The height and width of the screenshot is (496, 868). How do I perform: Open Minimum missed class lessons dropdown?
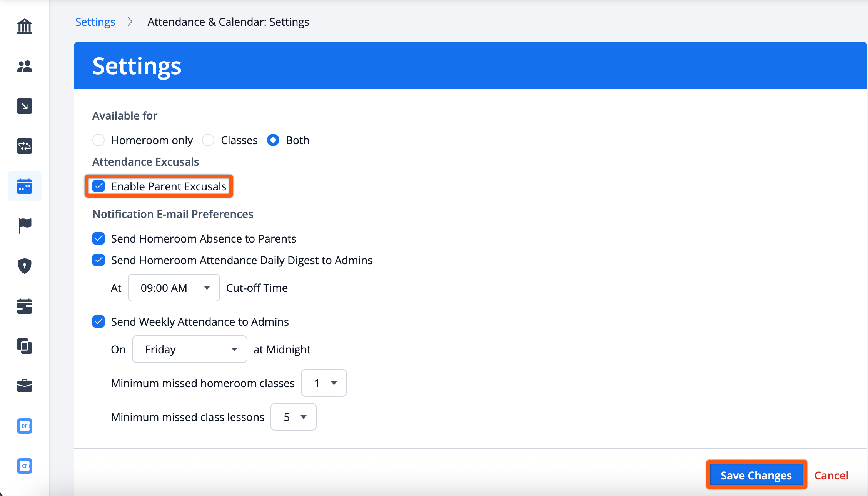[293, 417]
